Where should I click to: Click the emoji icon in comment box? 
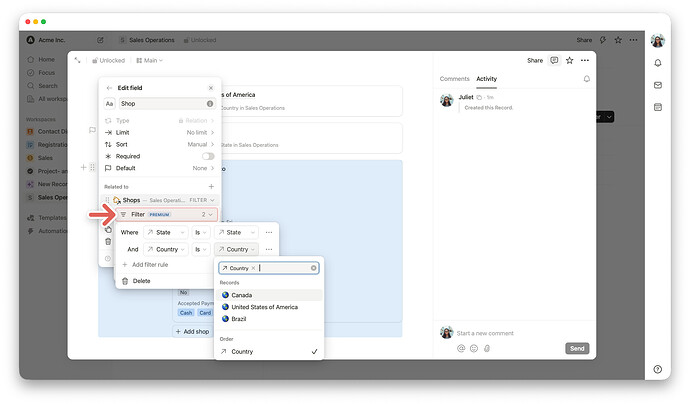click(x=476, y=348)
